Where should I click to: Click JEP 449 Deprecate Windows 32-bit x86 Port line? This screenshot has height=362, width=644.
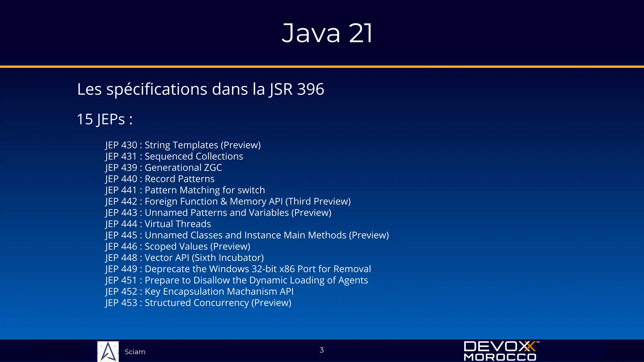point(238,269)
